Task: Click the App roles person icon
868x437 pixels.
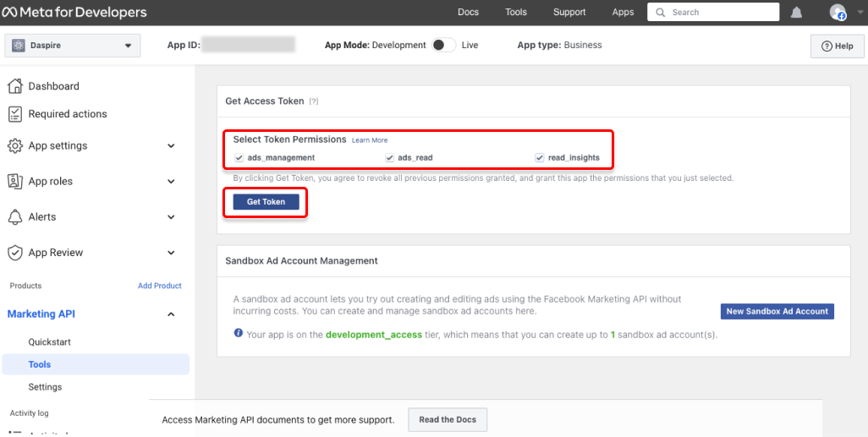Action: (14, 182)
